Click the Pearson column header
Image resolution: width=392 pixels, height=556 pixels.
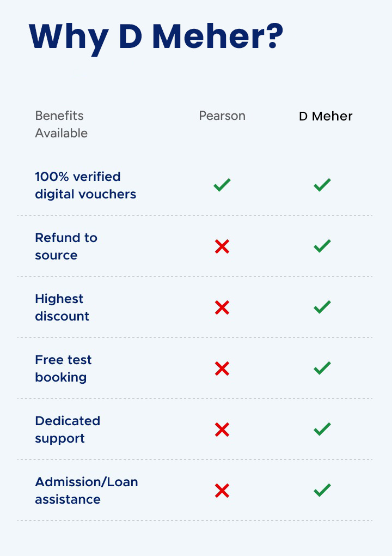click(222, 116)
